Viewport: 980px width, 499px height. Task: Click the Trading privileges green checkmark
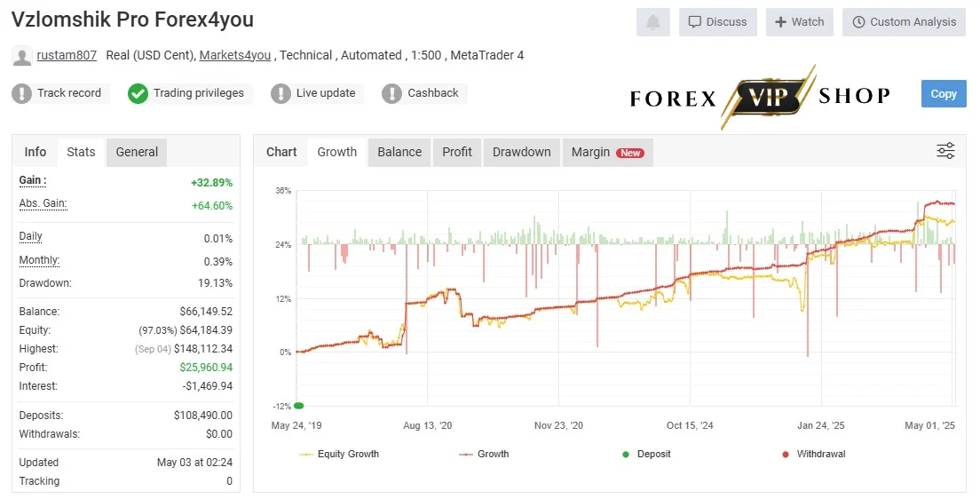pos(138,93)
